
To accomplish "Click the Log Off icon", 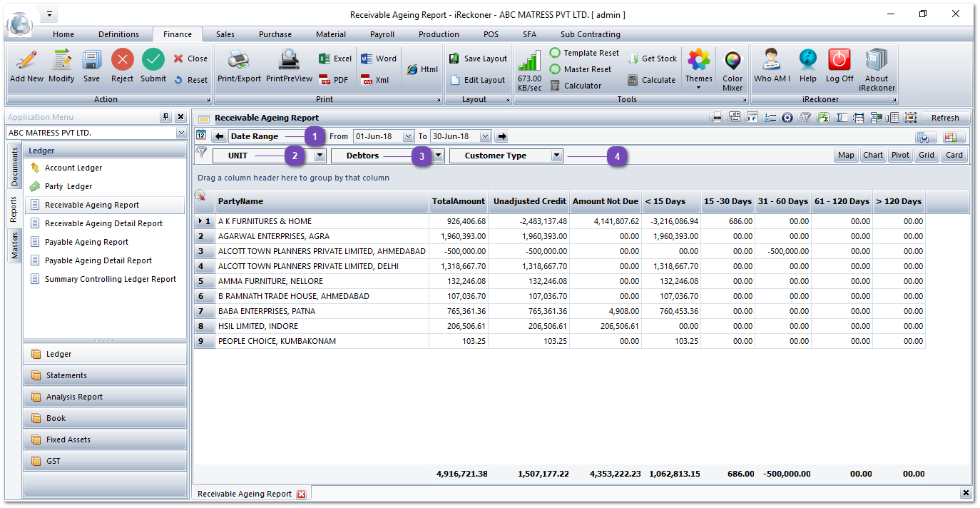I will 839,66.
